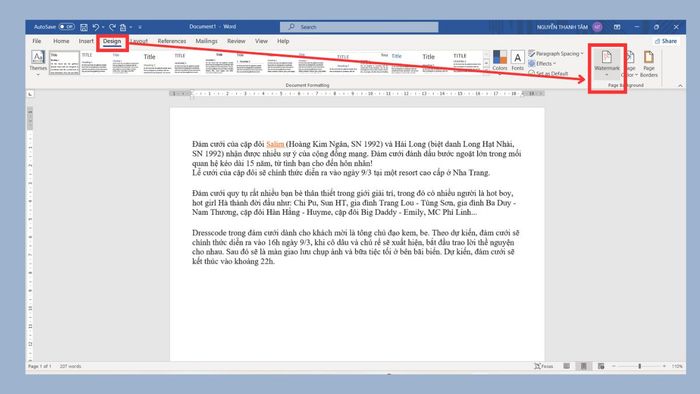Switch to Read Mode view icon

(567, 366)
